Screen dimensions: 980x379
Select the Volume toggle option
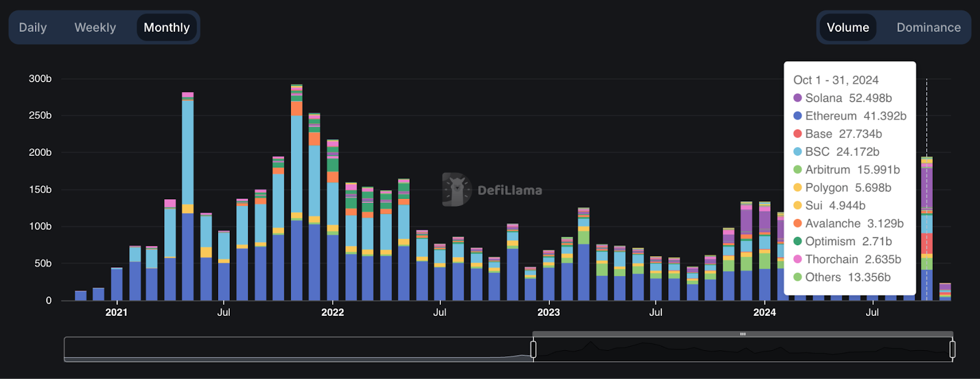[x=848, y=28]
